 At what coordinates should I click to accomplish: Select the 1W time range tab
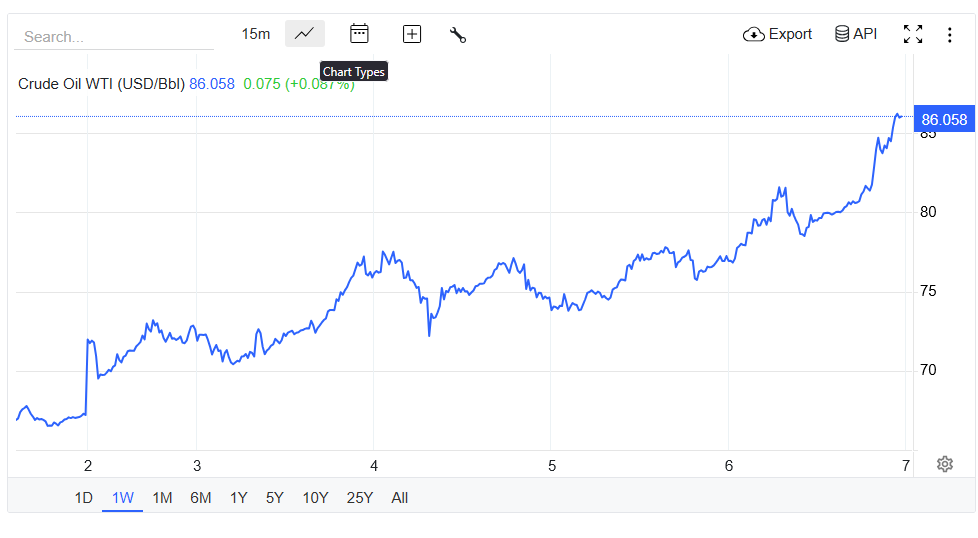tap(123, 497)
